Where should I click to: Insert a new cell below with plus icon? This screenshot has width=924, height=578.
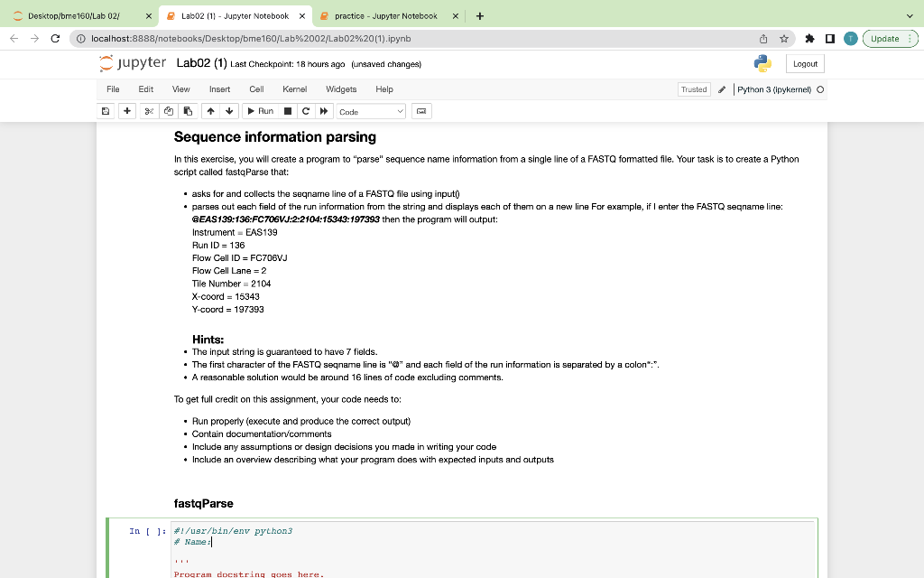coord(126,110)
